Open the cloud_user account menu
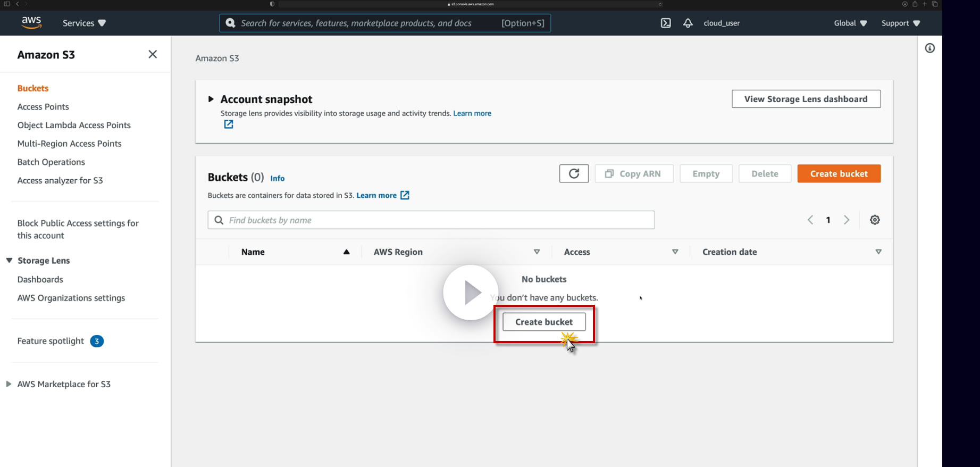This screenshot has width=980, height=467. pyautogui.click(x=722, y=23)
